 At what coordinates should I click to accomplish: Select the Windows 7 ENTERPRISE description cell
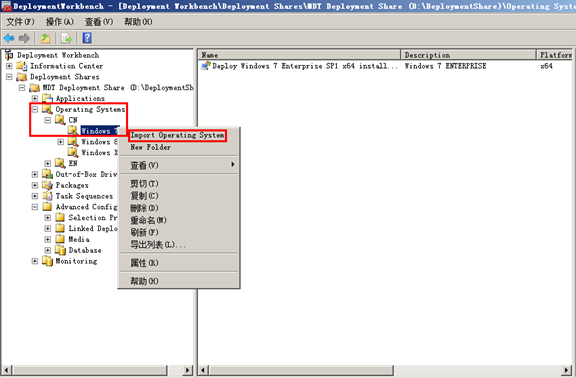coord(445,66)
